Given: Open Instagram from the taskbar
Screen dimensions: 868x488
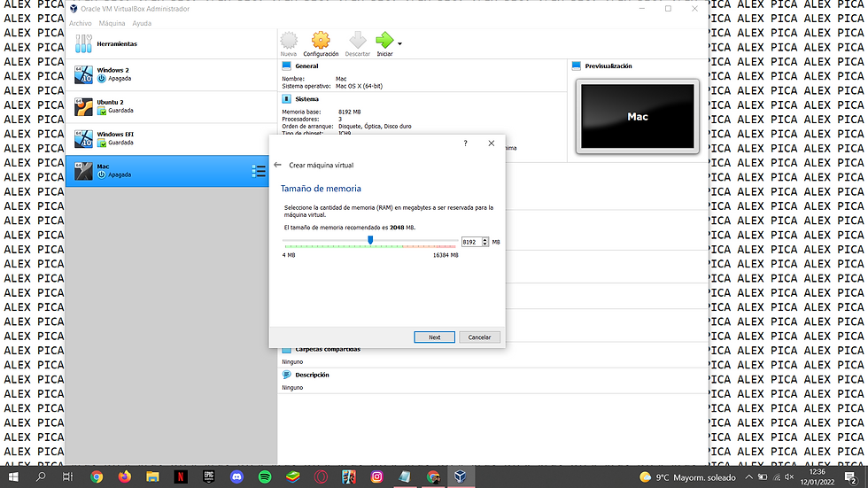Looking at the screenshot, I should pyautogui.click(x=376, y=477).
